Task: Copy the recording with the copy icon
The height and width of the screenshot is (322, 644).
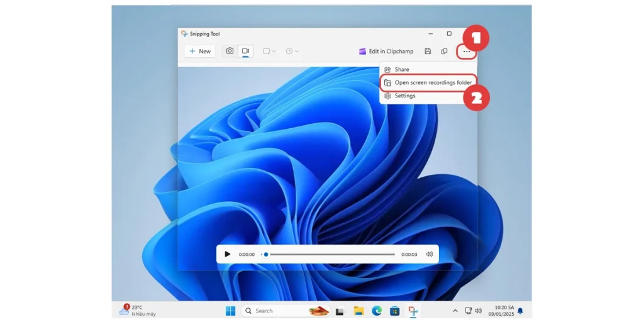Action: click(x=444, y=52)
